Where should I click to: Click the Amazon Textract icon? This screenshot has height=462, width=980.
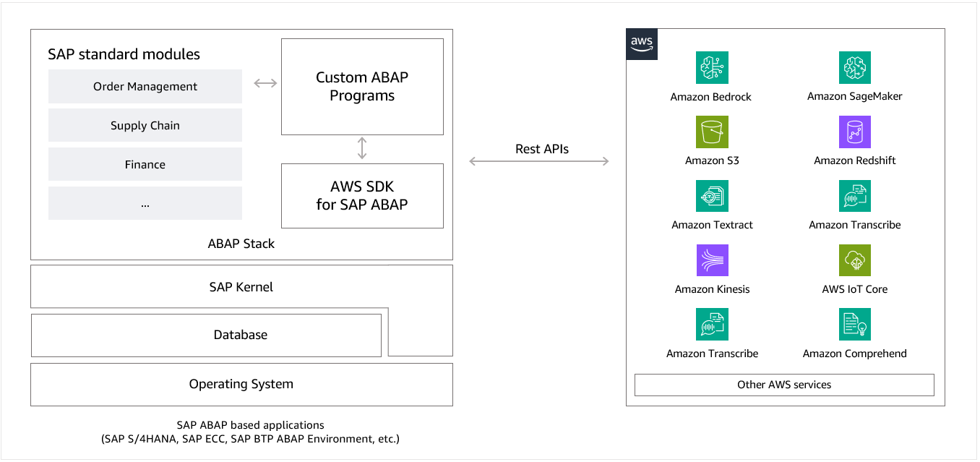click(712, 196)
